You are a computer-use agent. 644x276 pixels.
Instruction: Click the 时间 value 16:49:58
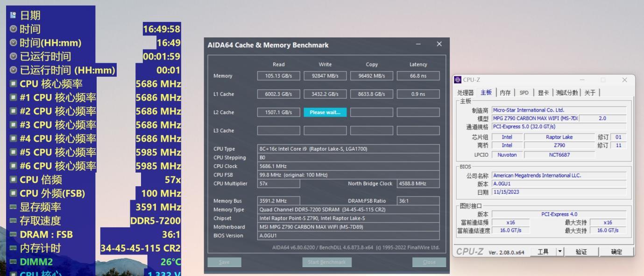pyautogui.click(x=162, y=29)
